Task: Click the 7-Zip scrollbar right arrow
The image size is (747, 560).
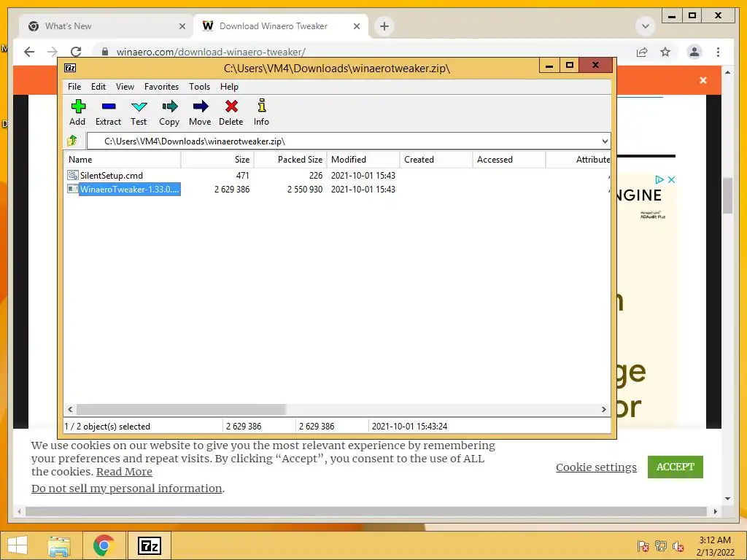Action: point(603,409)
